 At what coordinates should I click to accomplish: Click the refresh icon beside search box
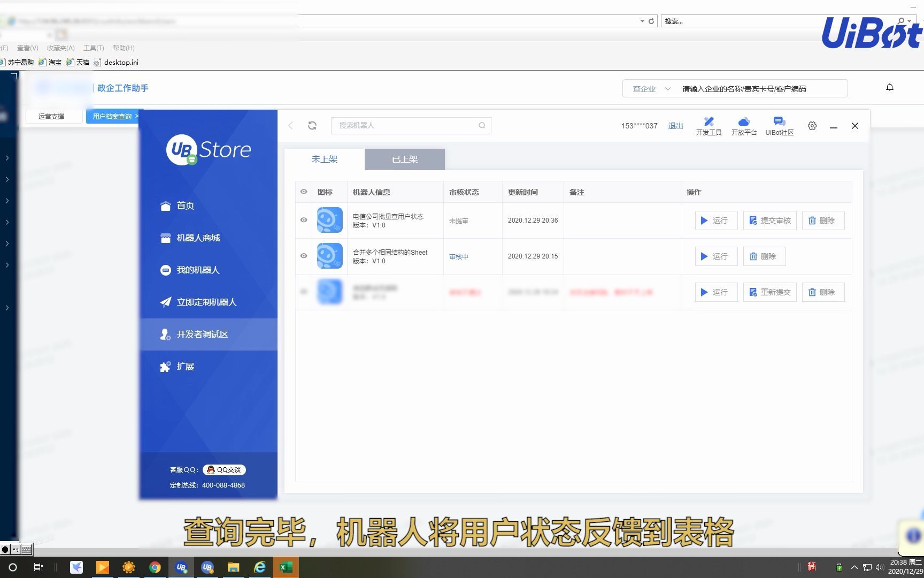[312, 125]
